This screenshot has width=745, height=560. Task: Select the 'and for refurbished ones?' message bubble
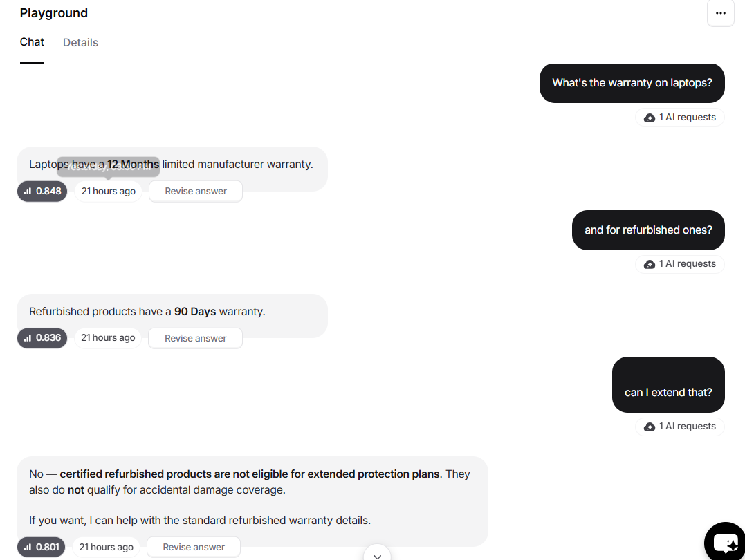click(x=648, y=230)
